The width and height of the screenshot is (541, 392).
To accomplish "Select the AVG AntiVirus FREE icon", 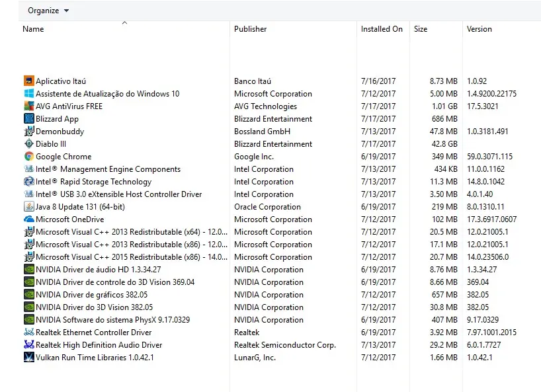I will coord(29,106).
